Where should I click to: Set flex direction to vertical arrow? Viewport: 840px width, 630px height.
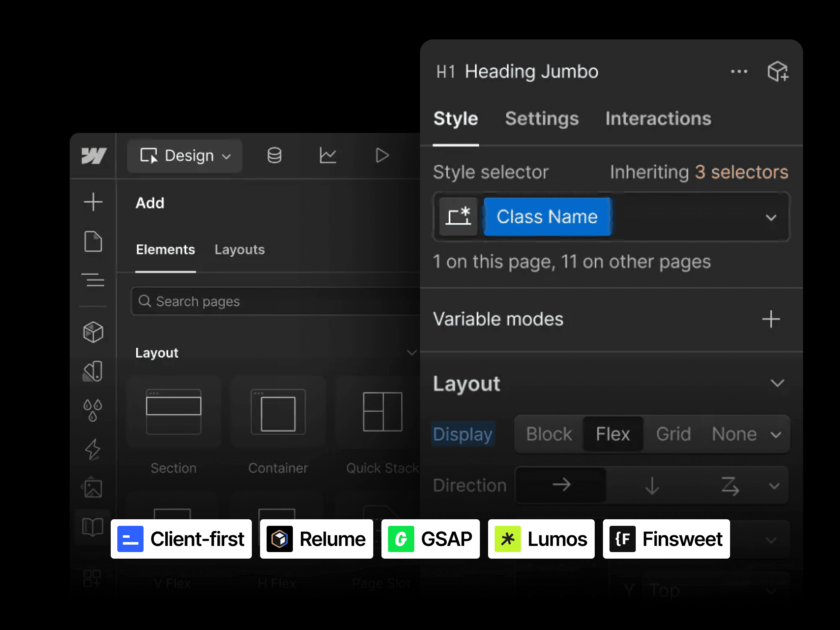(652, 486)
